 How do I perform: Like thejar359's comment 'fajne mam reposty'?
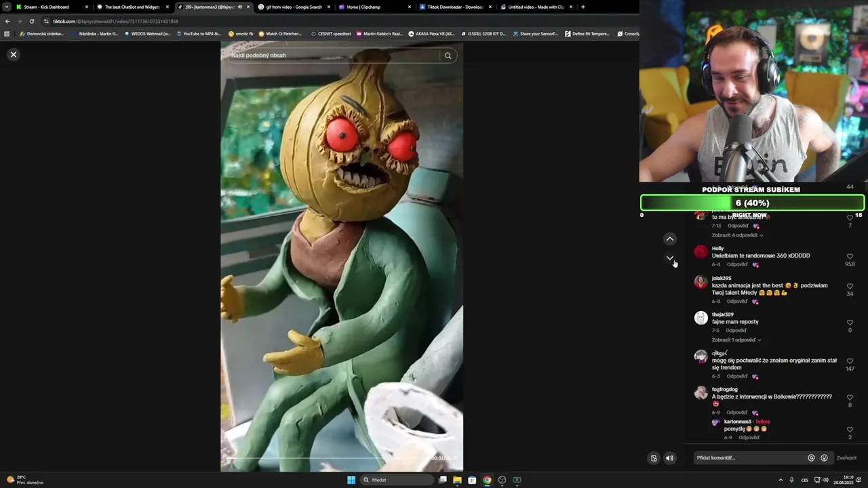click(x=850, y=323)
